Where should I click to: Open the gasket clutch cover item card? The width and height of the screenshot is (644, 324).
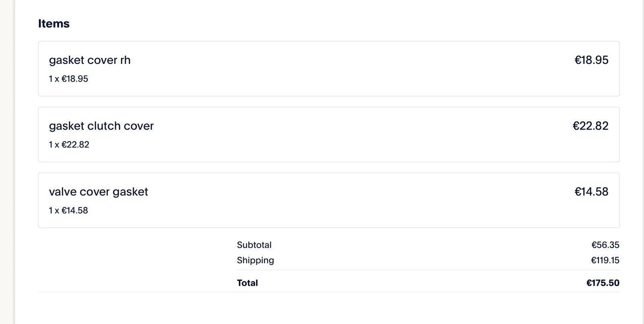[x=328, y=135]
